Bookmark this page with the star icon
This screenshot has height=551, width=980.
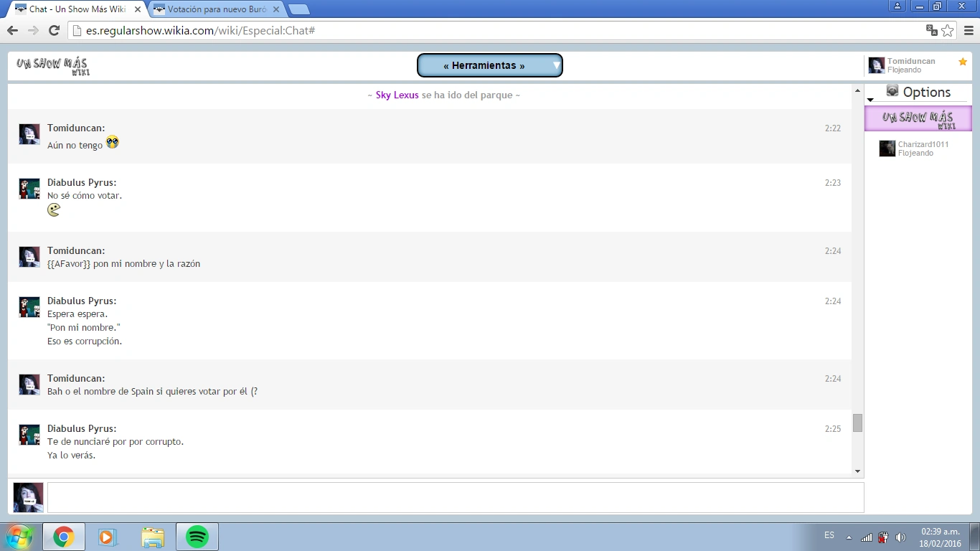click(948, 30)
